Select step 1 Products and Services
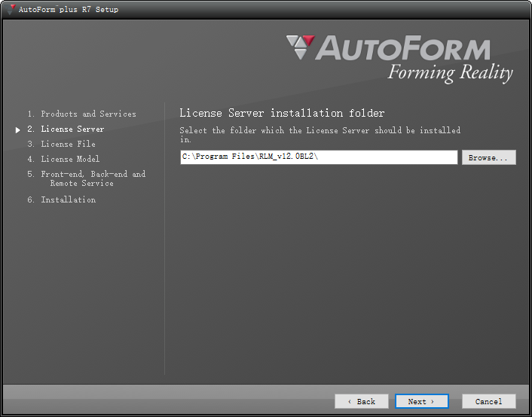Image resolution: width=532 pixels, height=417 pixels. coord(82,114)
